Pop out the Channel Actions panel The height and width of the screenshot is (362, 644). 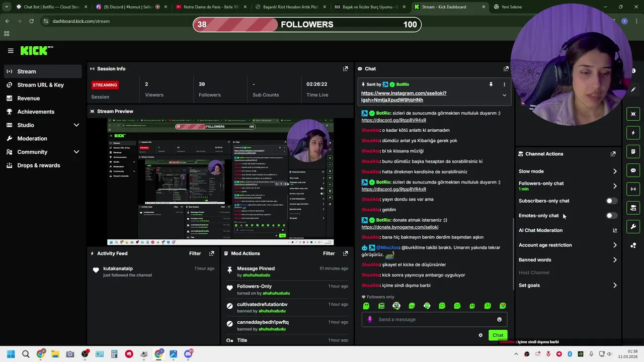(x=613, y=154)
